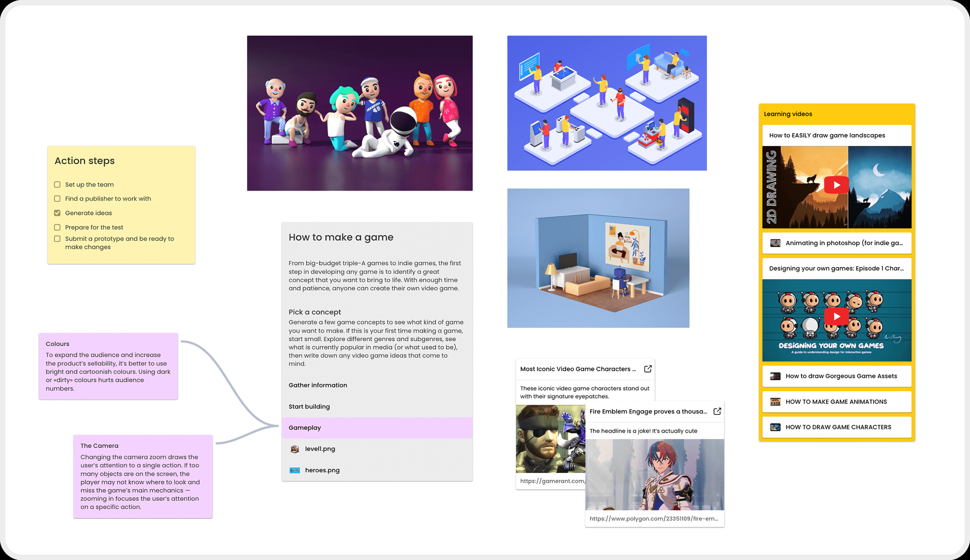970x560 pixels.
Task: Click How to draw Gorgeous Game Assets icon
Action: (775, 376)
